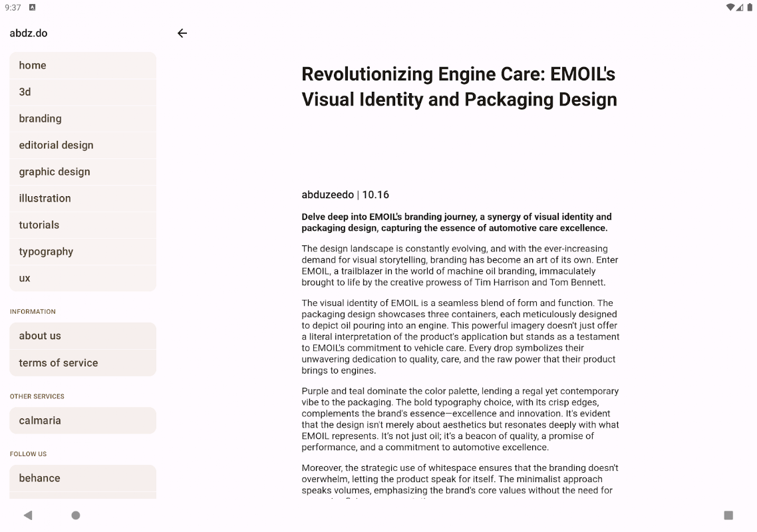
Task: Open the calmaria service link
Action: tap(83, 420)
